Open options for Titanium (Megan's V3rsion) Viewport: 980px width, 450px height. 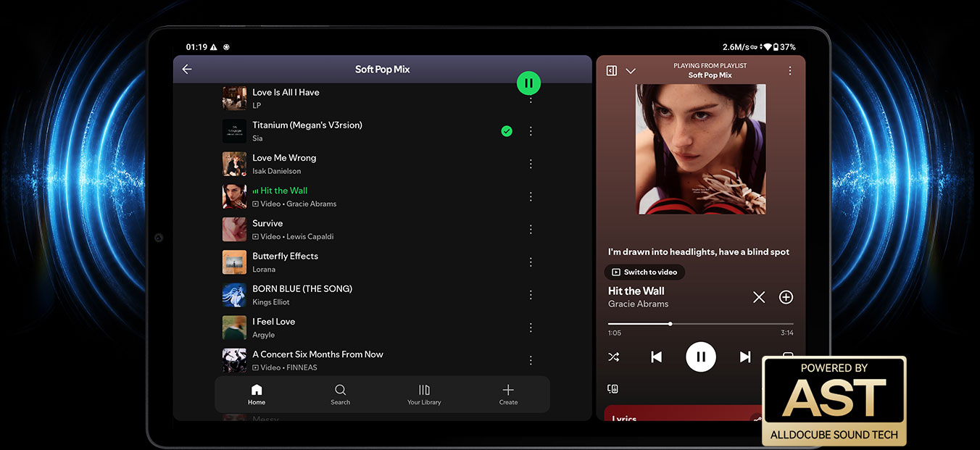531,131
